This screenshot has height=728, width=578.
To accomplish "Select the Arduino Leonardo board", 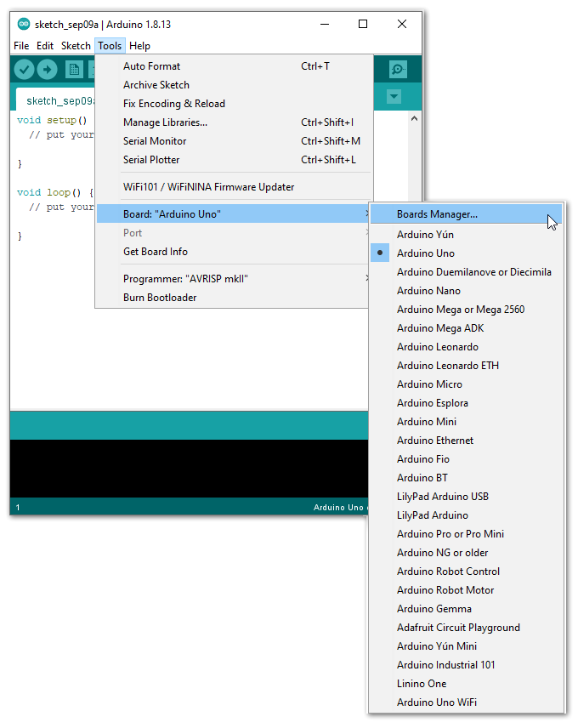I will (466, 347).
